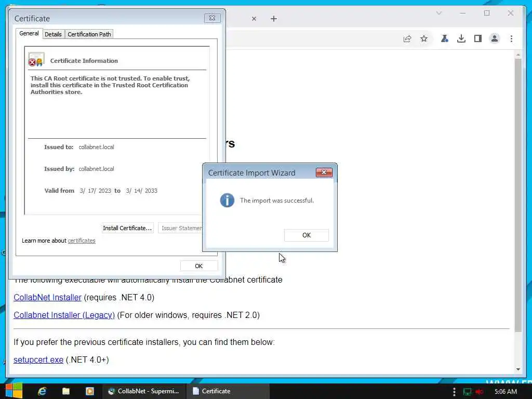532x399 pixels.
Task: Click the page scrollbar up arrow
Action: (x=518, y=55)
